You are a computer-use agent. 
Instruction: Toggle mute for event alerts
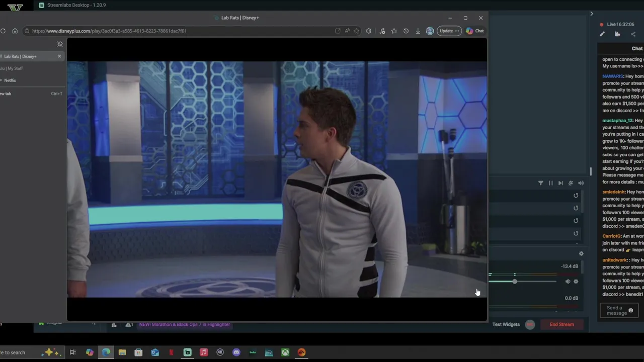(571, 183)
